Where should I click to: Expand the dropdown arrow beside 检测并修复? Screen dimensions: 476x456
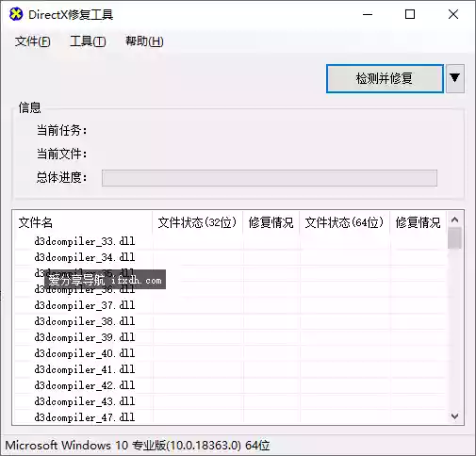coord(455,78)
